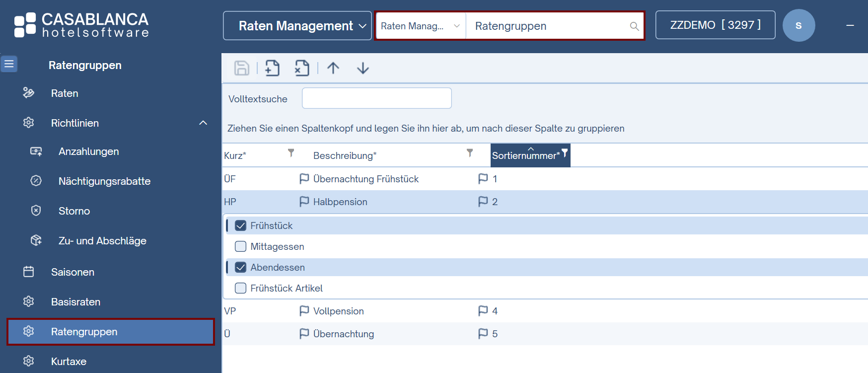
Task: Click the search magnifier icon
Action: [634, 26]
